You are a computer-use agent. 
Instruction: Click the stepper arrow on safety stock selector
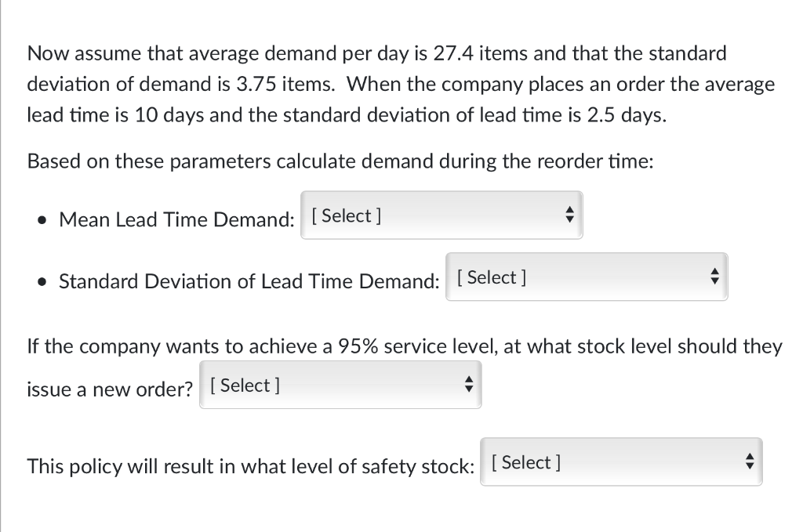(x=750, y=461)
